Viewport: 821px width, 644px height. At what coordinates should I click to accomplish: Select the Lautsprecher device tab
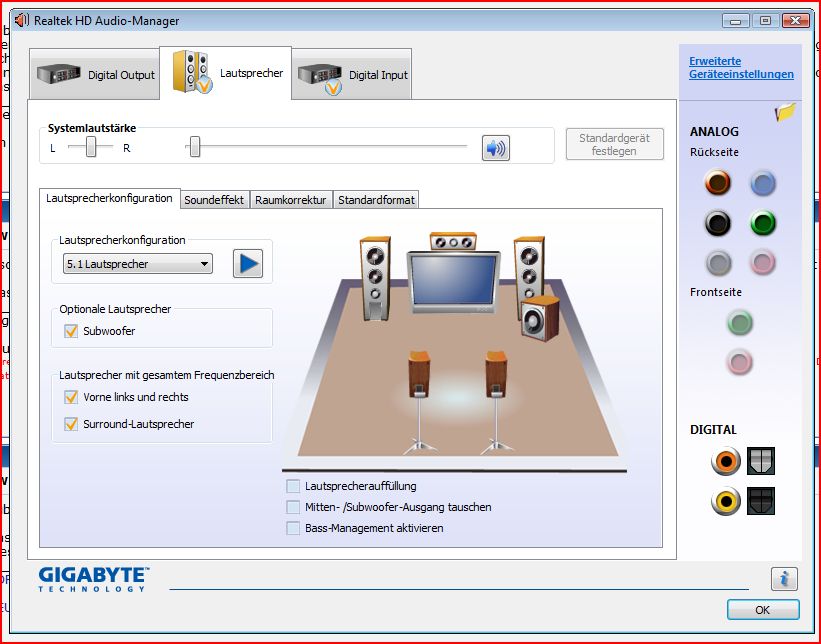[225, 73]
